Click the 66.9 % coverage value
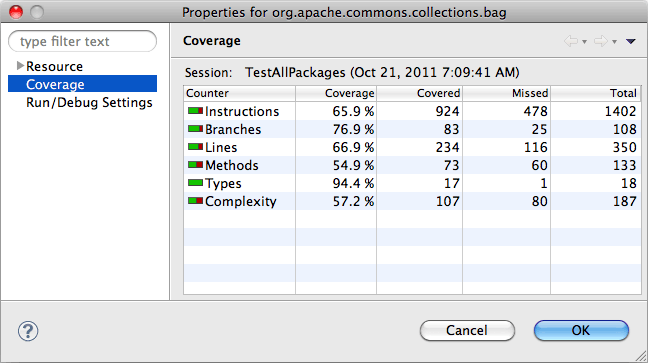Image resolution: width=648 pixels, height=363 pixels. 353,147
